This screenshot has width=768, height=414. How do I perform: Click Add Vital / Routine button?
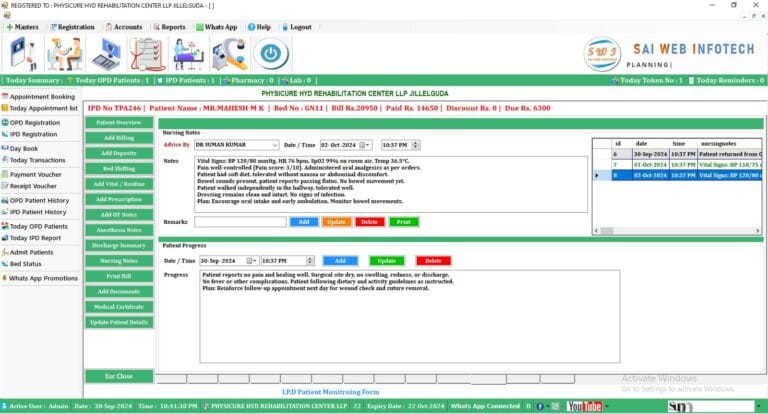pos(119,184)
